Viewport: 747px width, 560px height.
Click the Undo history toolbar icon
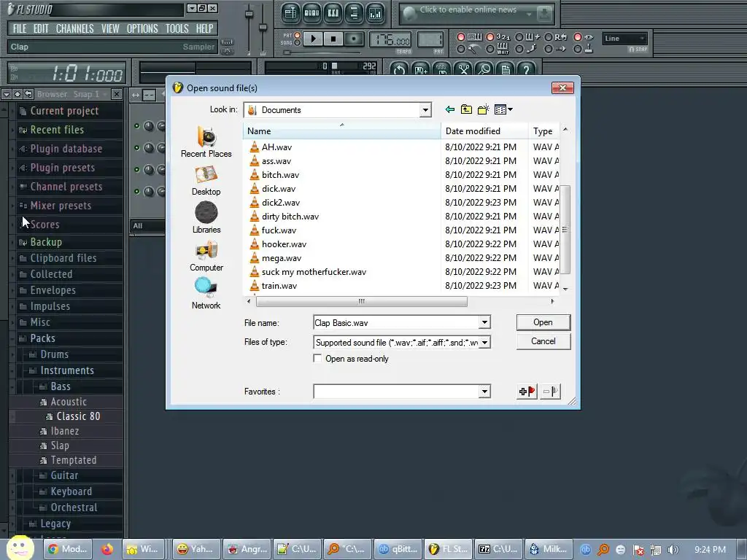click(x=399, y=69)
